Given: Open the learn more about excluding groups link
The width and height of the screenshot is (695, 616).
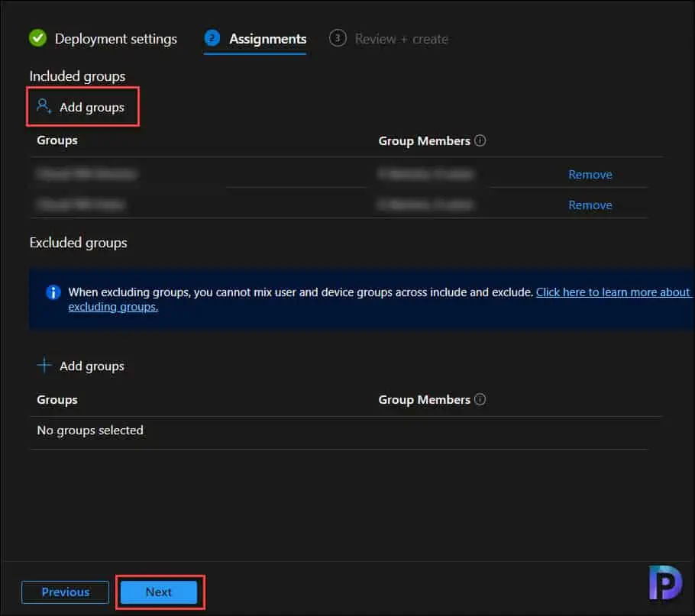Looking at the screenshot, I should (x=613, y=292).
